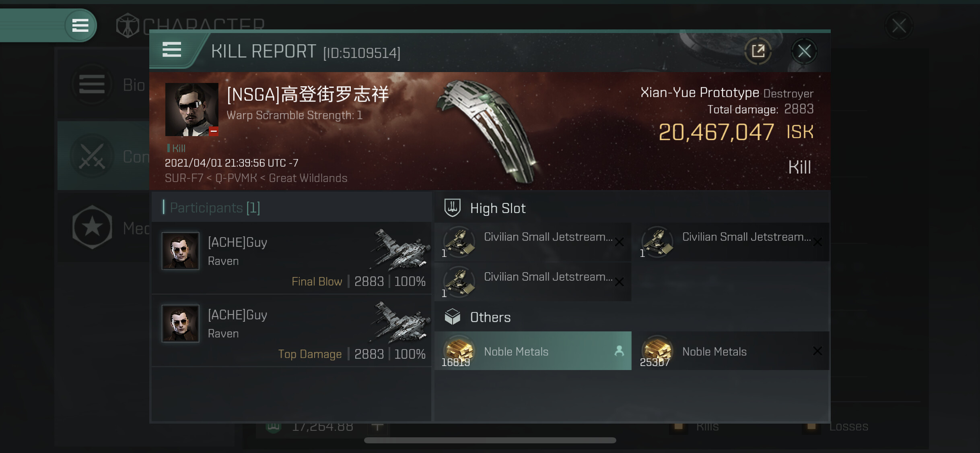Click the Participants [1] header
980x453 pixels.
[215, 208]
